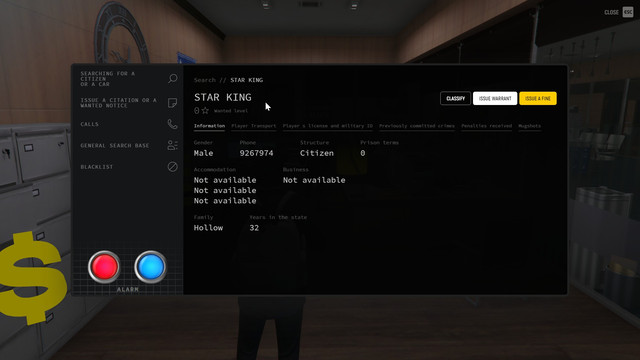The image size is (640, 360).
Task: Click the Issue Warrant button
Action: pos(495,98)
